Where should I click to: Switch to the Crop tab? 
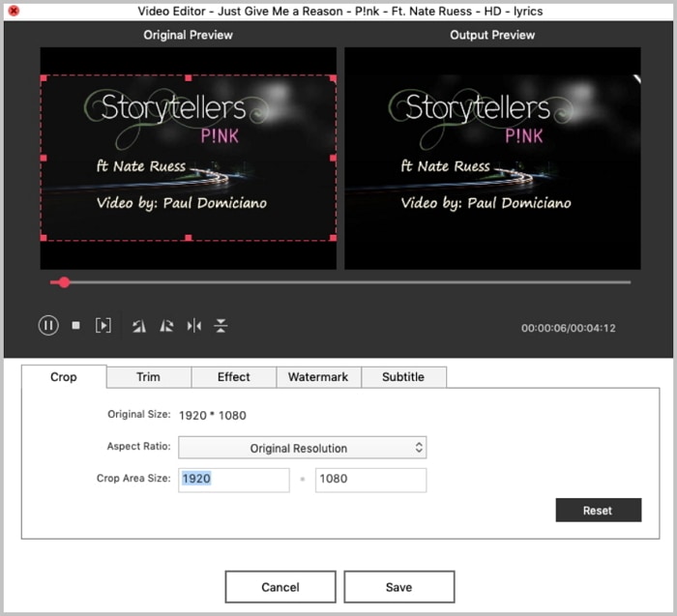click(x=64, y=377)
